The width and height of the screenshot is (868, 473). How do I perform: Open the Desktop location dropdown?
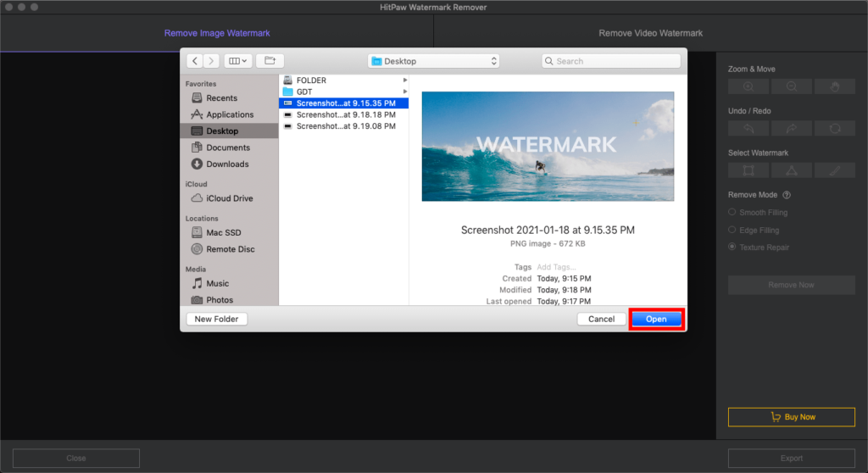433,61
